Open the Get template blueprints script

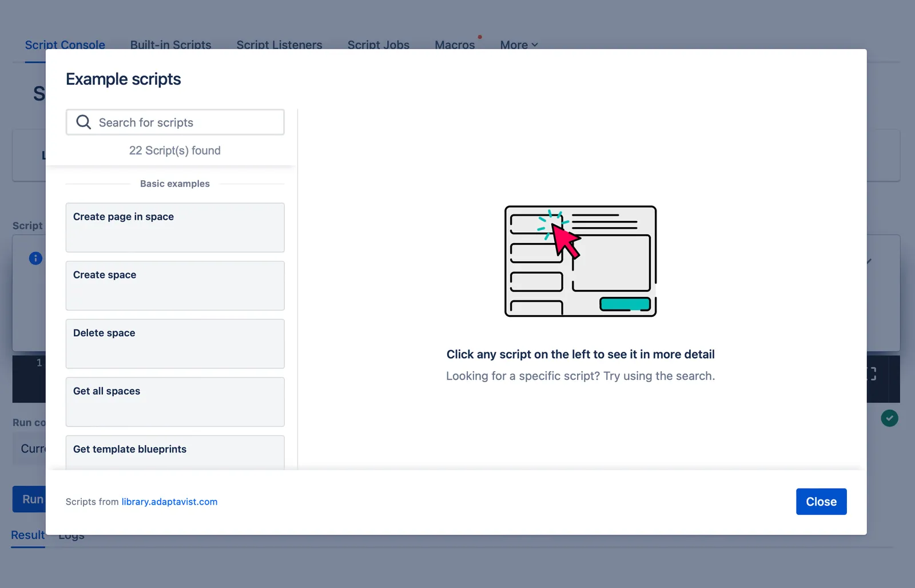tap(175, 453)
